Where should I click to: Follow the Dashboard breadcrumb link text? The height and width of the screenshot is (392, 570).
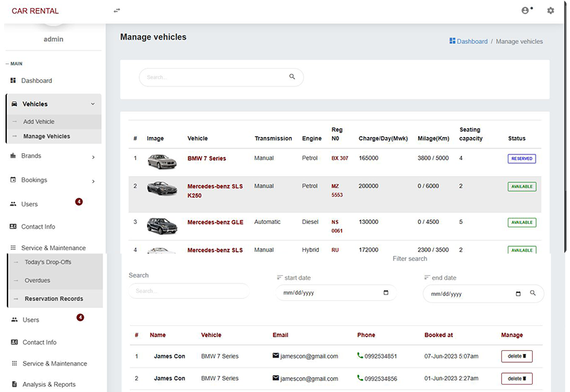(x=472, y=41)
